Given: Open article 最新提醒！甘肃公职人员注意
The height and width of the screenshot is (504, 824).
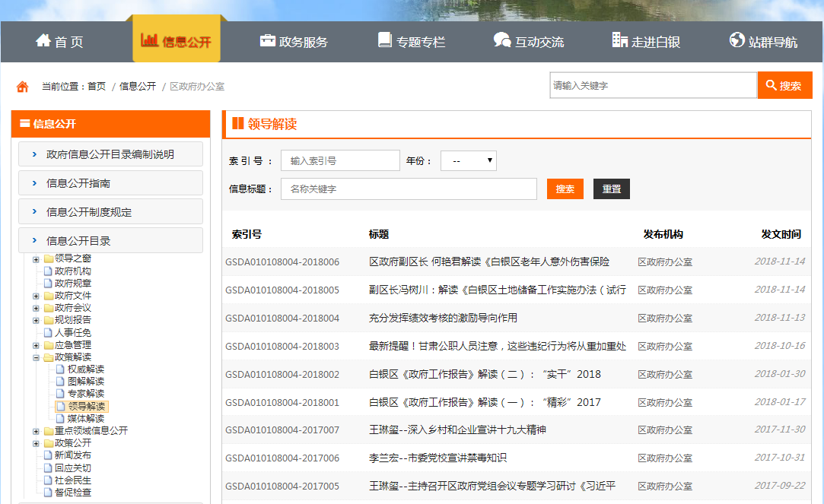Looking at the screenshot, I should [498, 346].
